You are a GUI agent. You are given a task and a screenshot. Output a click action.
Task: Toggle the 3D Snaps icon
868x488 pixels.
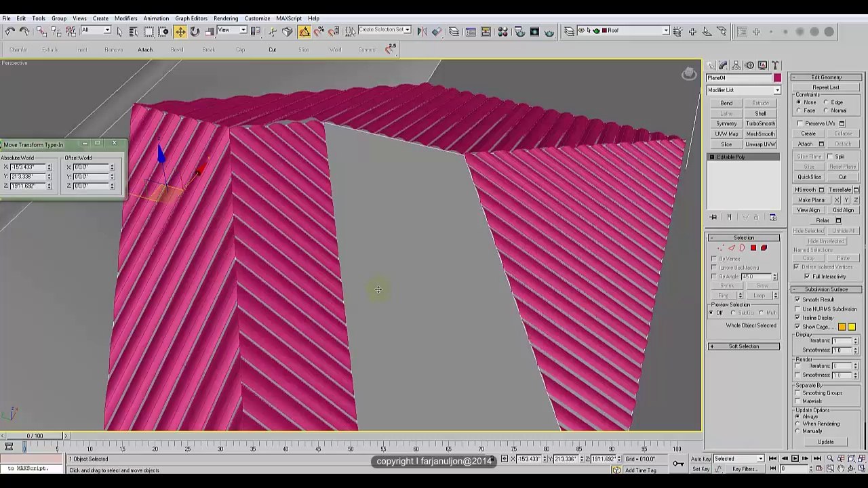click(x=304, y=31)
